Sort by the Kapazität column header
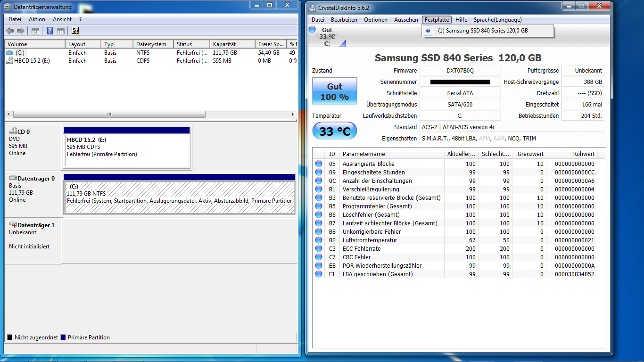Image resolution: width=644 pixels, height=362 pixels. 232,44
